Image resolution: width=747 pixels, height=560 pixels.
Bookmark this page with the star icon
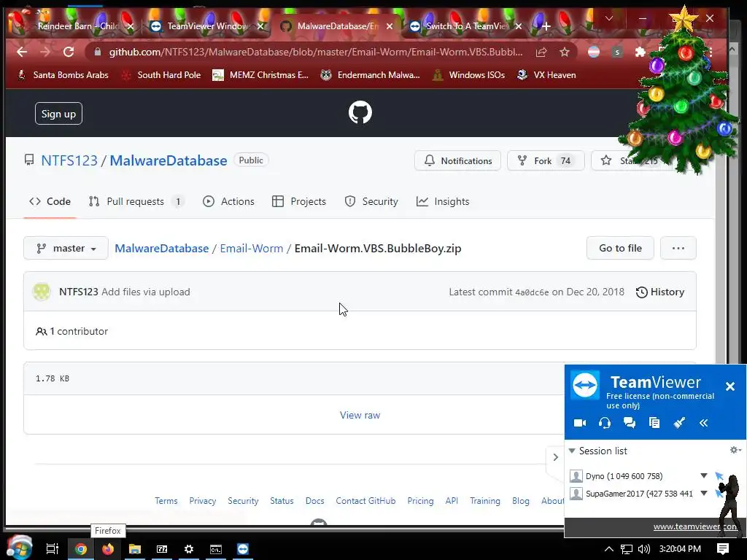[x=565, y=52]
